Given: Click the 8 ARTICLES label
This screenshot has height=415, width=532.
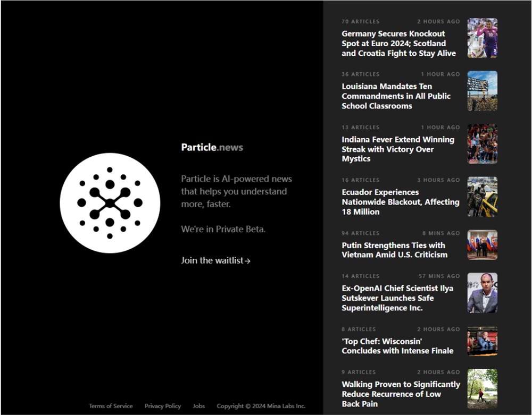Looking at the screenshot, I should (359, 329).
